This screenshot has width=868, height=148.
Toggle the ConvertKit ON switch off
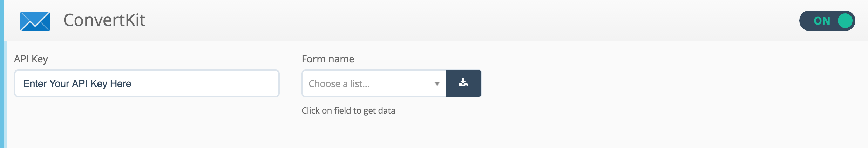[x=827, y=21]
